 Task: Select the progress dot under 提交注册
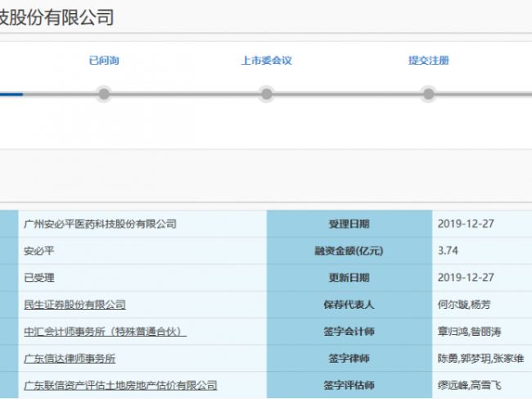(x=429, y=93)
